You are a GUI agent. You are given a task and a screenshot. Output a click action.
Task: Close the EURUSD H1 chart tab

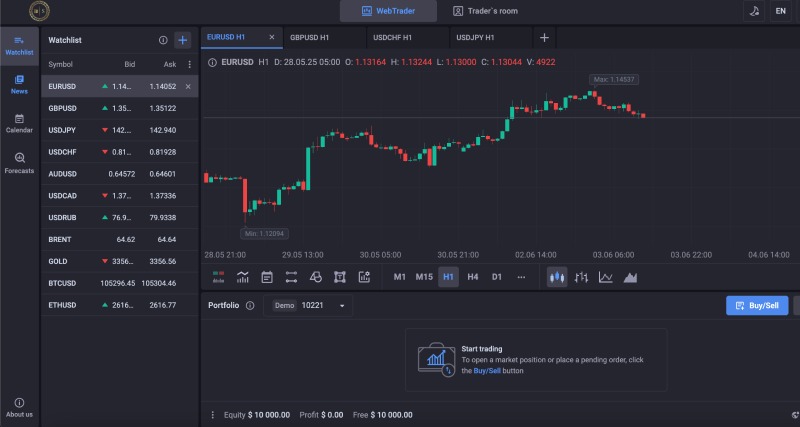point(272,37)
